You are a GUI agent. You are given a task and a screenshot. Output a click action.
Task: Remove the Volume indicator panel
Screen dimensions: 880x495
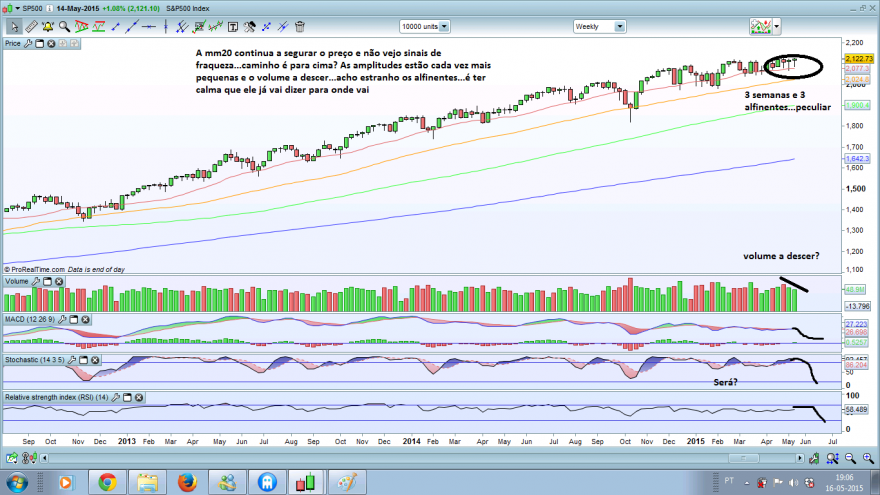coord(59,281)
